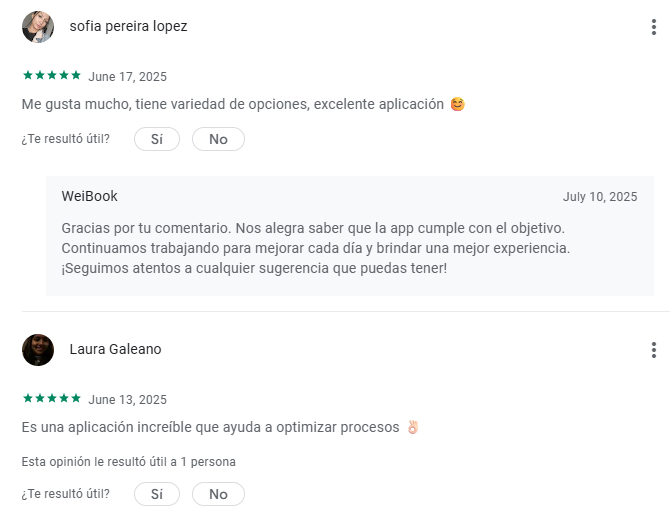This screenshot has width=670, height=529.
Task: Click the WeiBook developer reply text
Action: point(315,248)
